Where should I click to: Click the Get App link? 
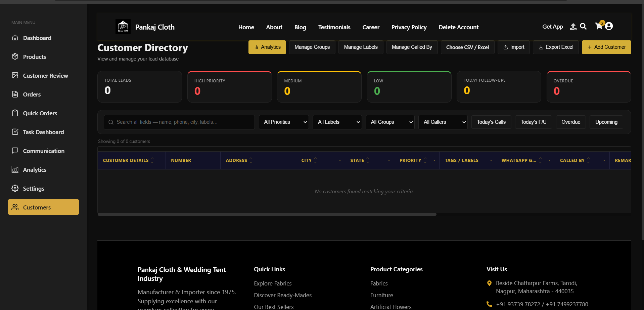pyautogui.click(x=553, y=27)
